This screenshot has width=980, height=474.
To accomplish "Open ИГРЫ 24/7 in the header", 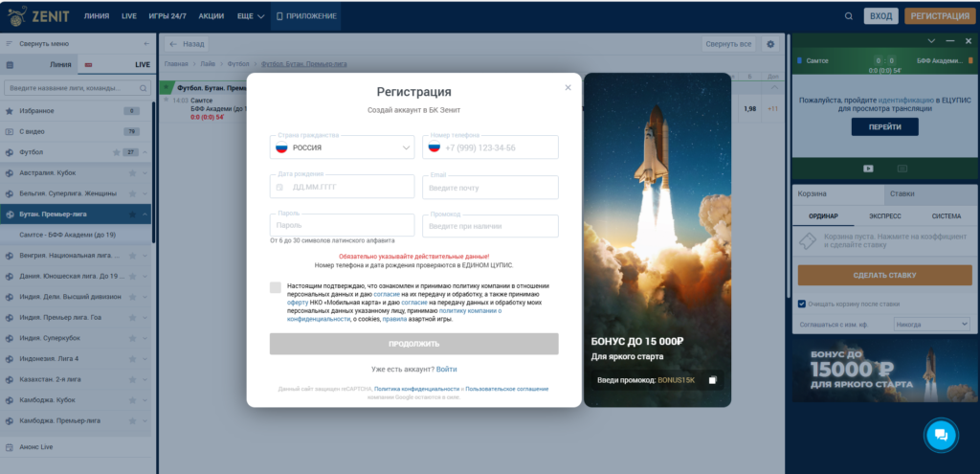I will click(167, 16).
